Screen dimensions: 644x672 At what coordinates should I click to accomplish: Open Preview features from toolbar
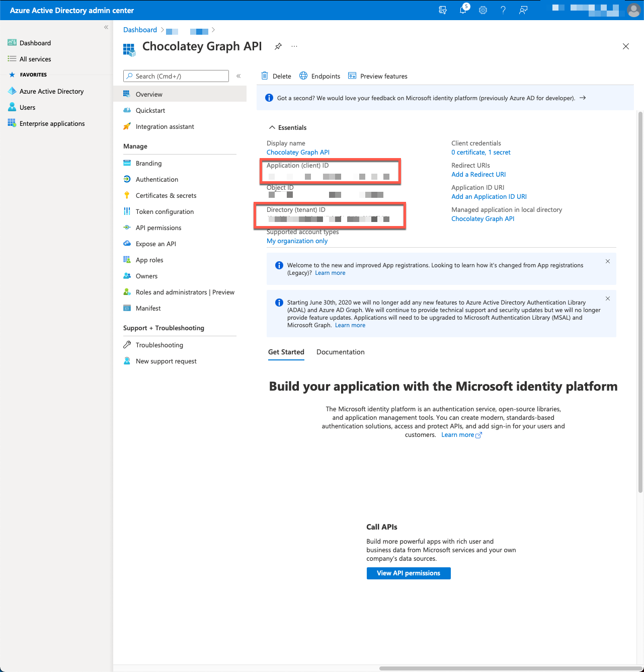(x=378, y=76)
